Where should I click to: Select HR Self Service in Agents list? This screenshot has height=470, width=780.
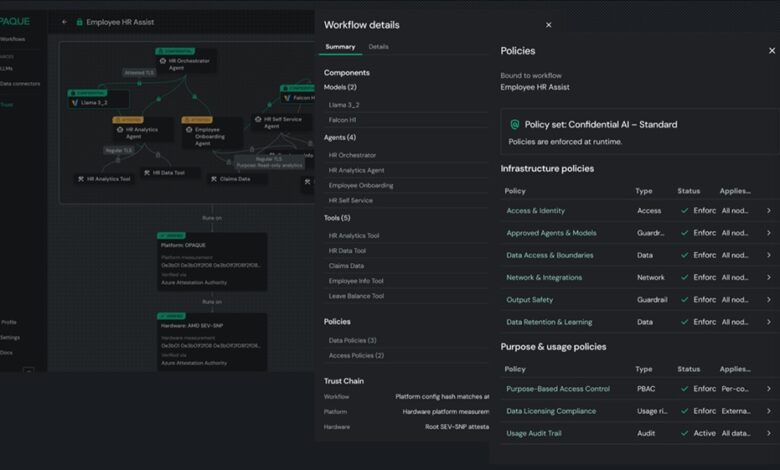click(350, 200)
